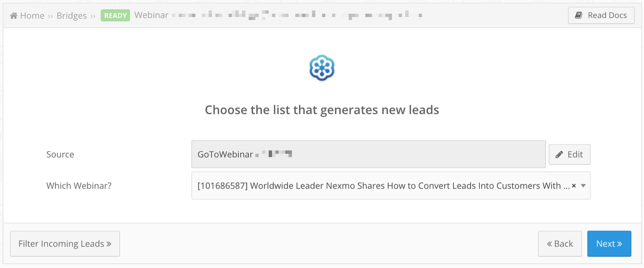Click the book icon beside Read Docs

(x=578, y=15)
